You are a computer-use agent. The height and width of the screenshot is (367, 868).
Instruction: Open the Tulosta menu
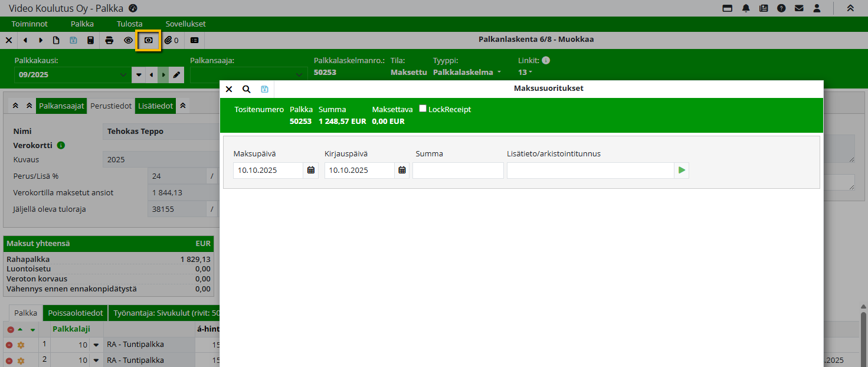[x=130, y=24]
